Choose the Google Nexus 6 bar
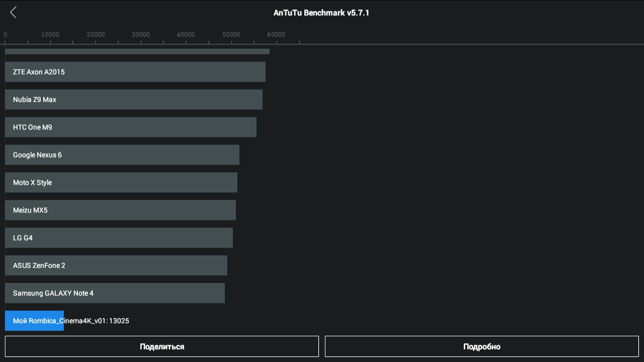The image size is (644, 362). click(122, 155)
